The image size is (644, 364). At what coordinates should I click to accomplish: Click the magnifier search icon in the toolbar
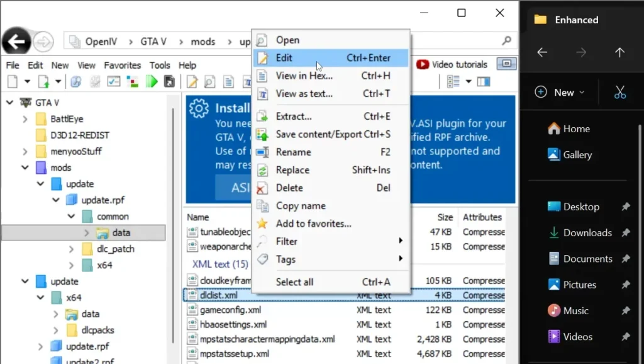coord(210,81)
